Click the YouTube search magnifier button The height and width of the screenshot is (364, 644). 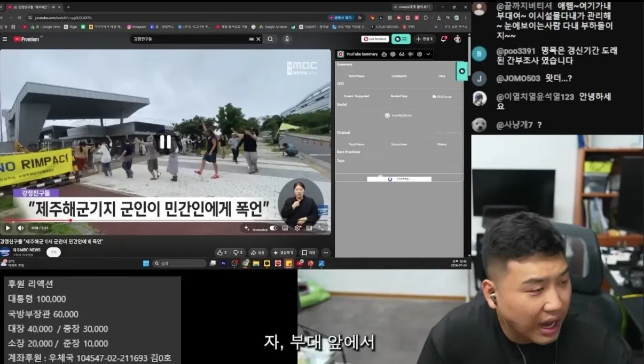click(270, 39)
